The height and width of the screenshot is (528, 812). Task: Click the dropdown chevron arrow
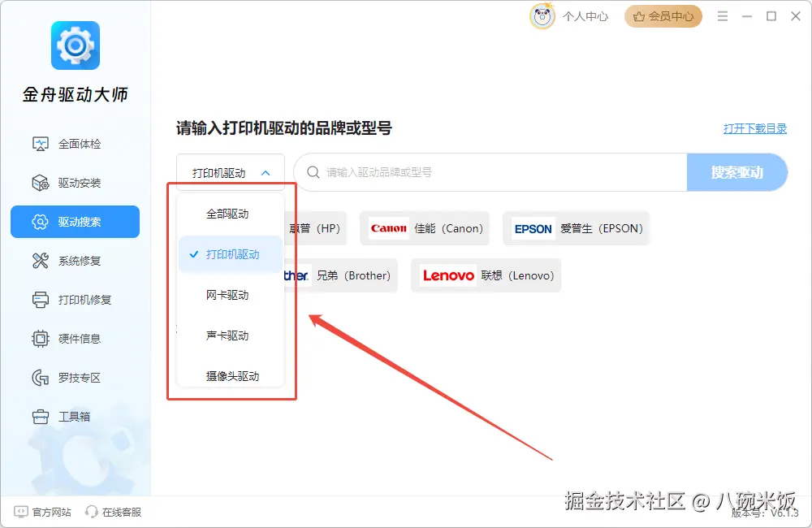(x=266, y=173)
